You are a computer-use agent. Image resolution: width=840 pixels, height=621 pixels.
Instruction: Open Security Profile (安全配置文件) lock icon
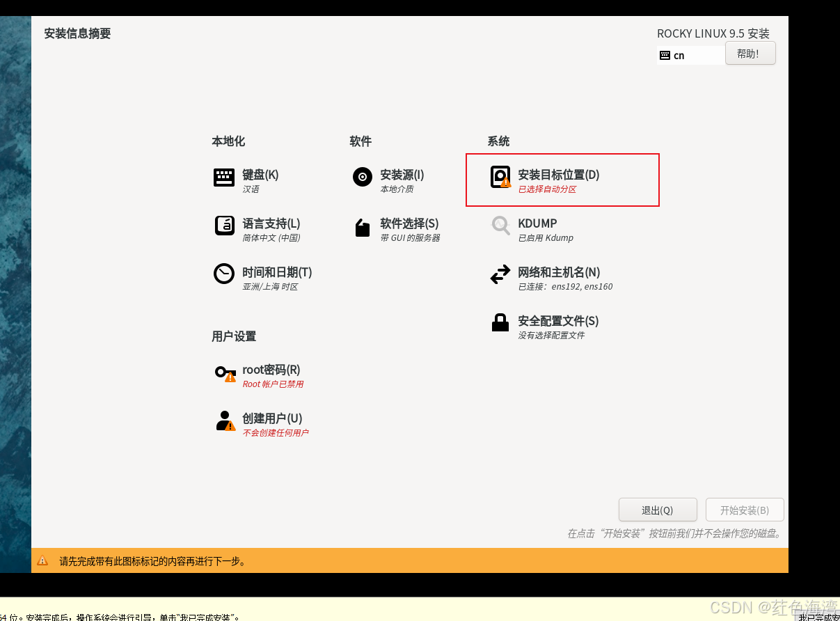(x=500, y=322)
